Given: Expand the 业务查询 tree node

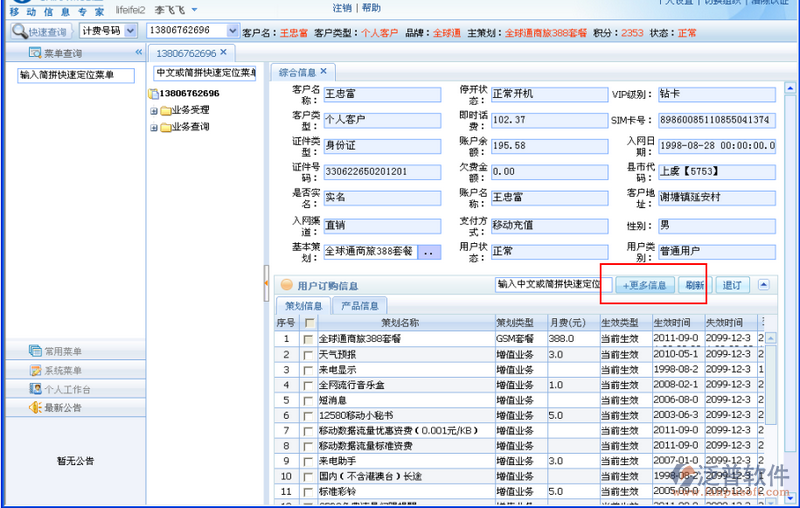Looking at the screenshot, I should (154, 127).
